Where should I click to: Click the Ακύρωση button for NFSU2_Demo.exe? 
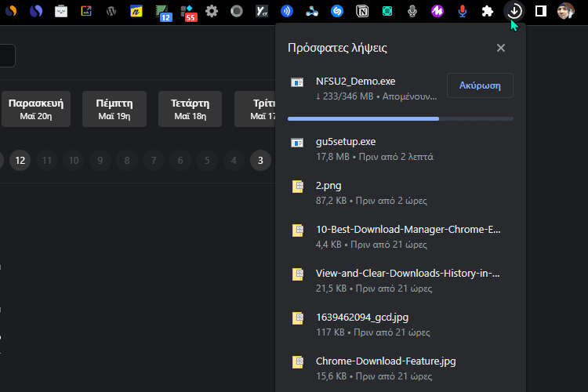[480, 85]
